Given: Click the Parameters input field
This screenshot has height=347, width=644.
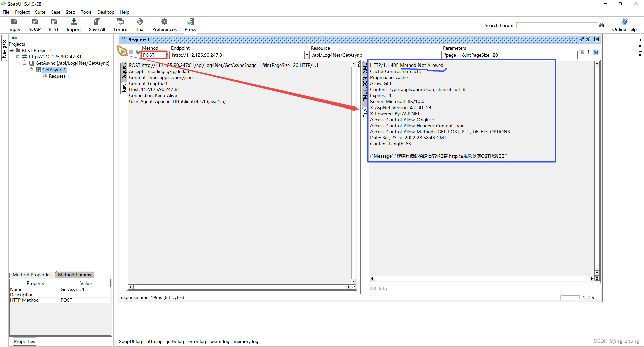Looking at the screenshot, I should pyautogui.click(x=510, y=55).
